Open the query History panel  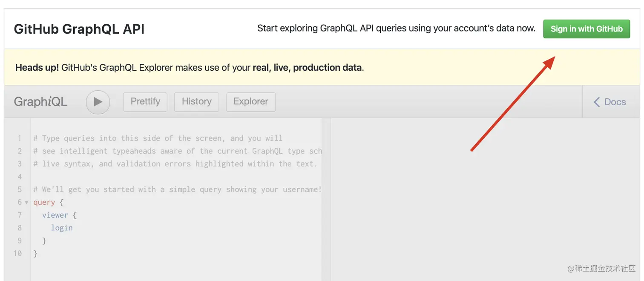(x=196, y=102)
